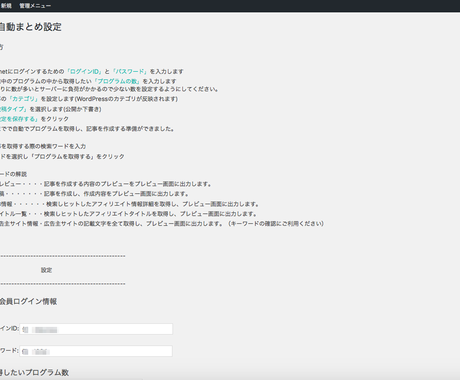The image size is (460, 380).
Task: Focus the password input box under 会員ログイン情報
Action: 96,351
